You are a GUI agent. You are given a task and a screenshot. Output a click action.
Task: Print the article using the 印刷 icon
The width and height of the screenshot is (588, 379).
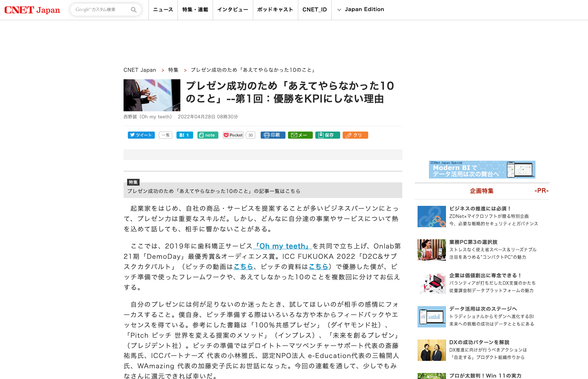(273, 135)
